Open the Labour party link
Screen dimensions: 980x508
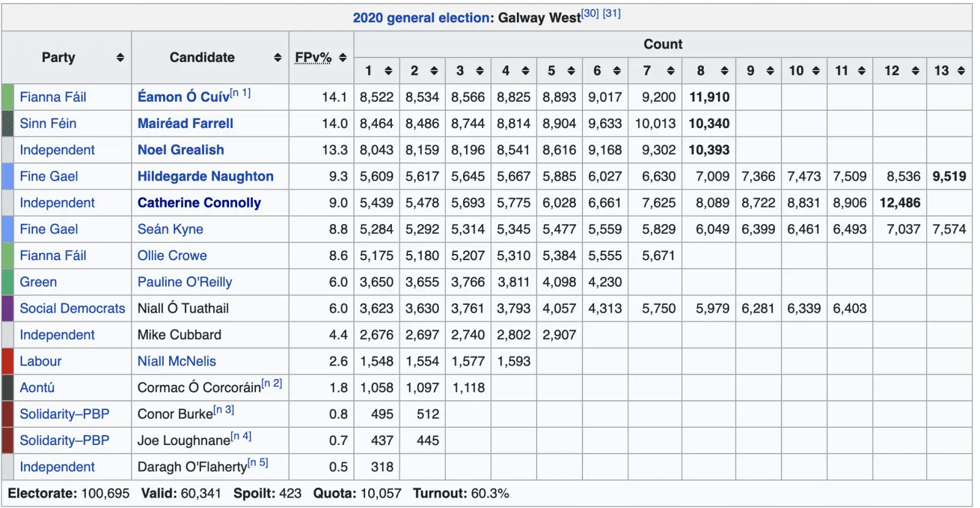click(x=40, y=361)
